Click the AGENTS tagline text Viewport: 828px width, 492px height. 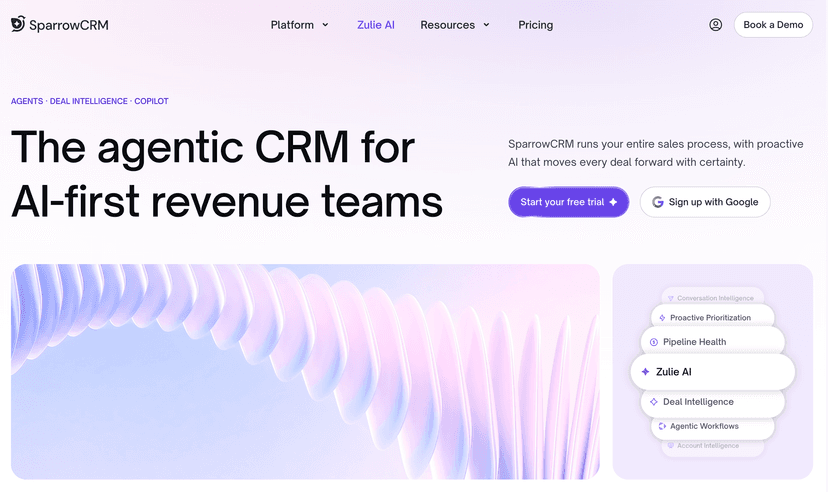[27, 101]
